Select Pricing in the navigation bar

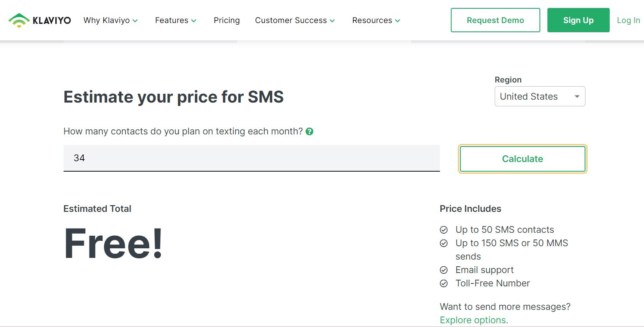pyautogui.click(x=227, y=20)
